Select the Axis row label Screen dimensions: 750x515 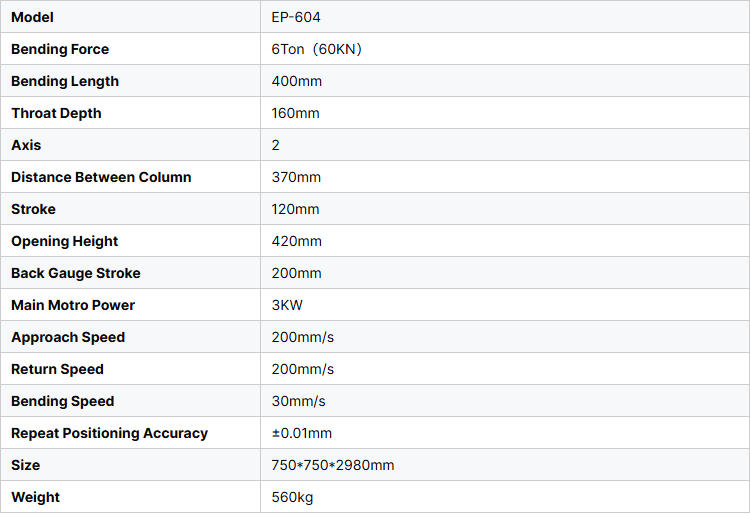[x=26, y=145]
